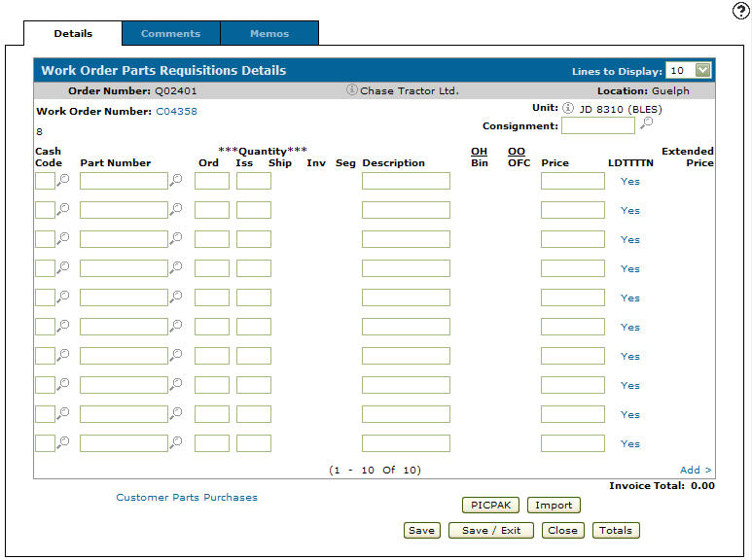Open Cash Code lookup in seventh row
The image size is (752, 560).
pyautogui.click(x=63, y=356)
